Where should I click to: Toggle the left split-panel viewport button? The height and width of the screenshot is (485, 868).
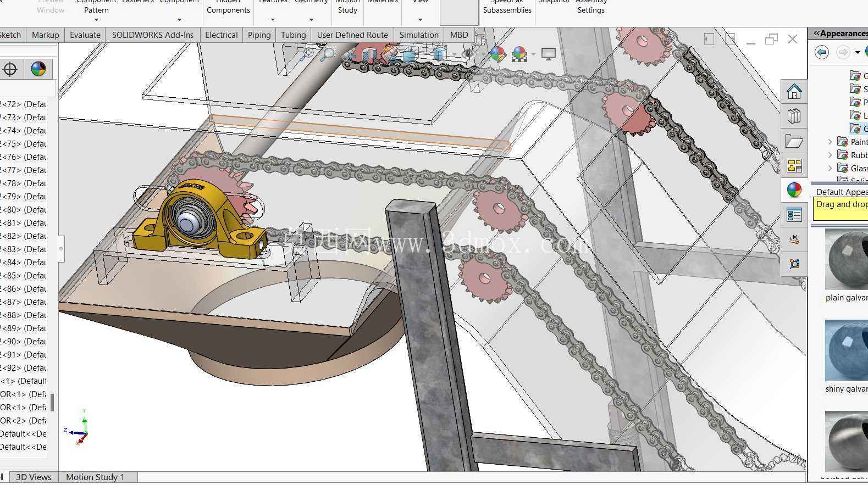[709, 39]
